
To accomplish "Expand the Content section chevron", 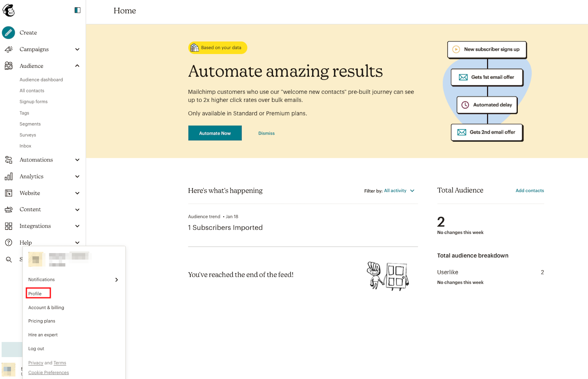I will point(77,210).
